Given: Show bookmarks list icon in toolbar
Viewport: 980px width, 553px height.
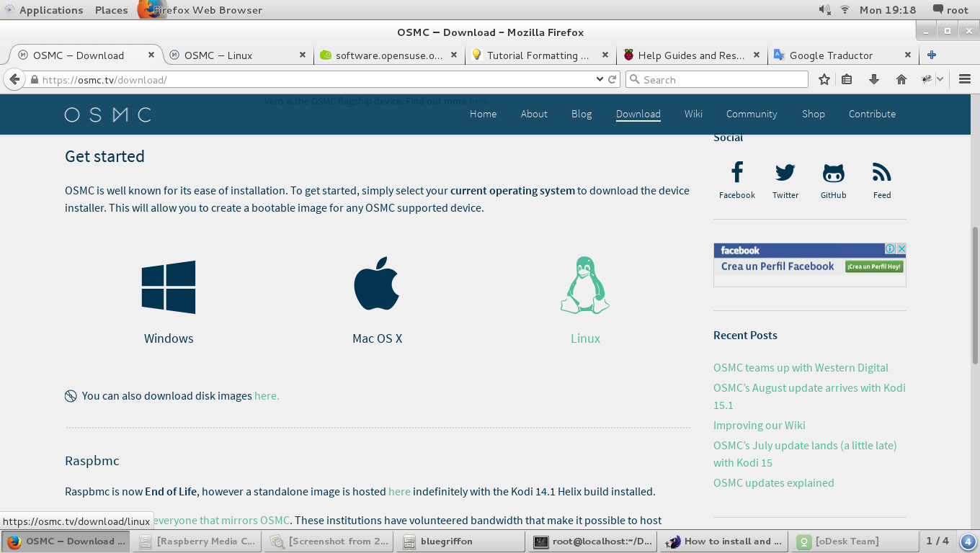Looking at the screenshot, I should 847,79.
